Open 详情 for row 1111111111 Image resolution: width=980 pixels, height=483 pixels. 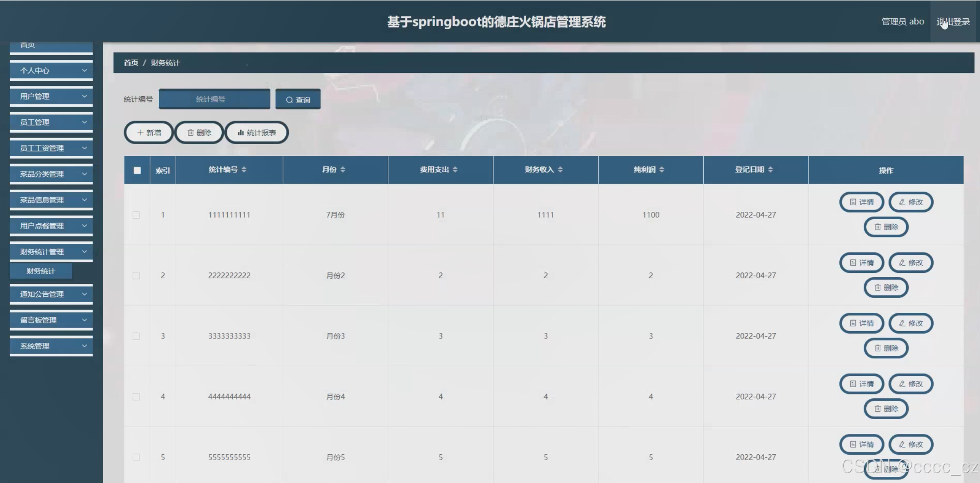point(861,202)
